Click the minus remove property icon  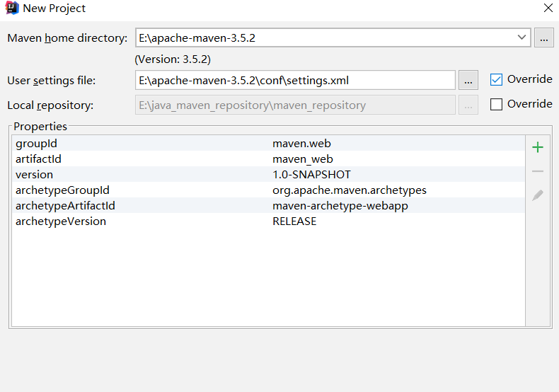(538, 171)
